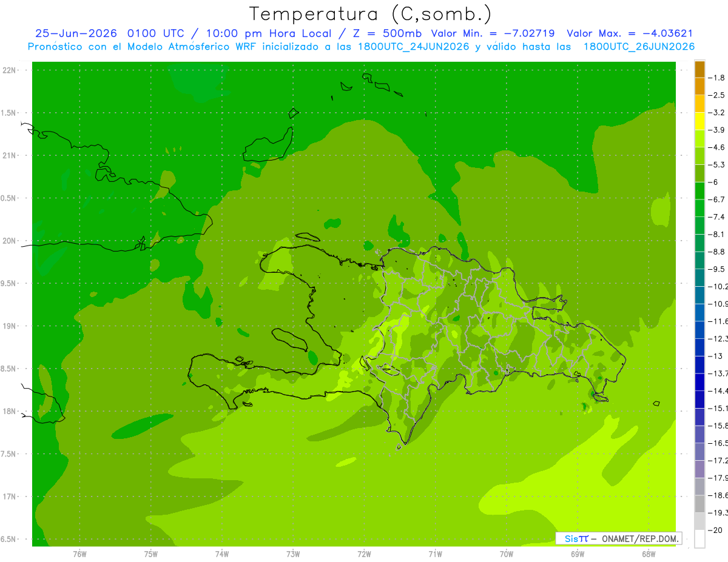Screen dimensions: 728x562
Task: Click the dark orange swatch atop the legend
Action: pos(699,69)
